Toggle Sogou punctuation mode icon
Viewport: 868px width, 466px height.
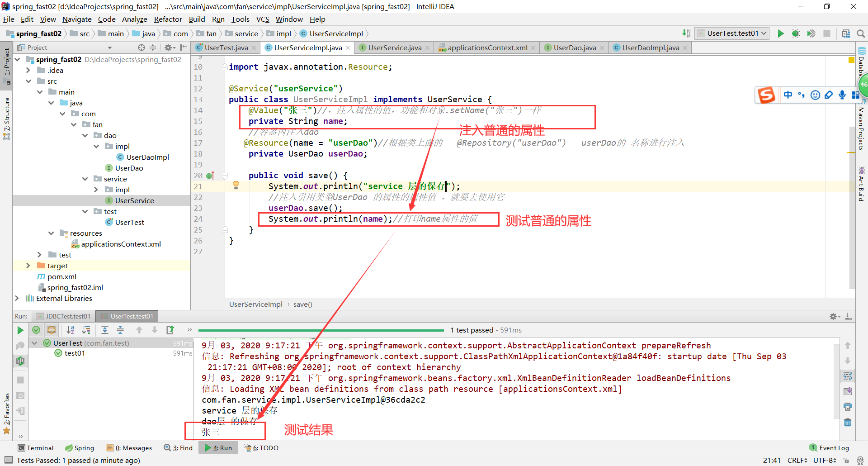(802, 95)
